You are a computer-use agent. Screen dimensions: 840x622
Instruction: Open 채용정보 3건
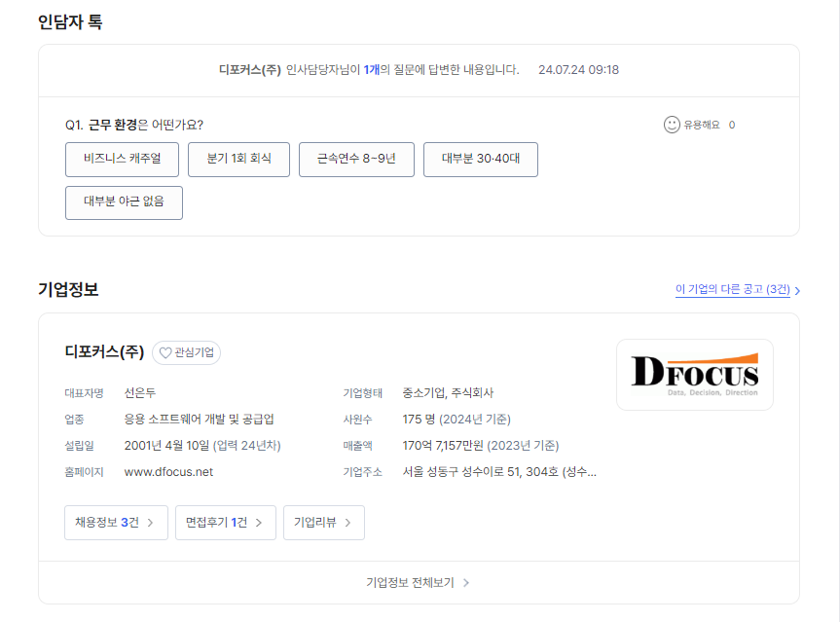(x=116, y=523)
